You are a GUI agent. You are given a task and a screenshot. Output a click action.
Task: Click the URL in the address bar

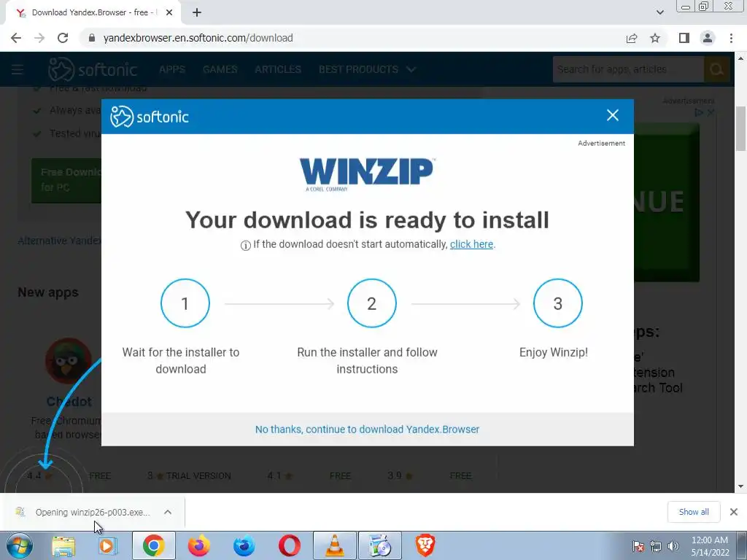[x=198, y=38]
